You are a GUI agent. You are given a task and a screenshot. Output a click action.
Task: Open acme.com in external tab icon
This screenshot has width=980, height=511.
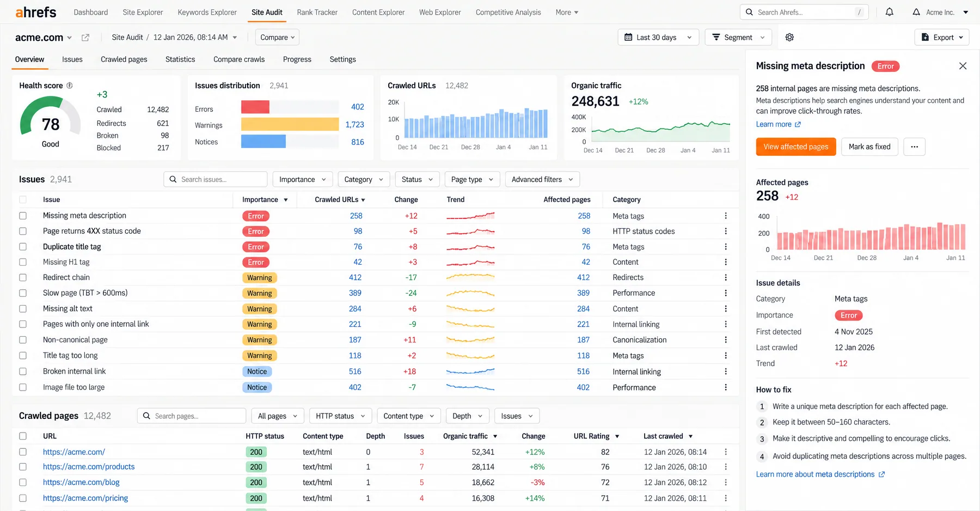(x=85, y=38)
